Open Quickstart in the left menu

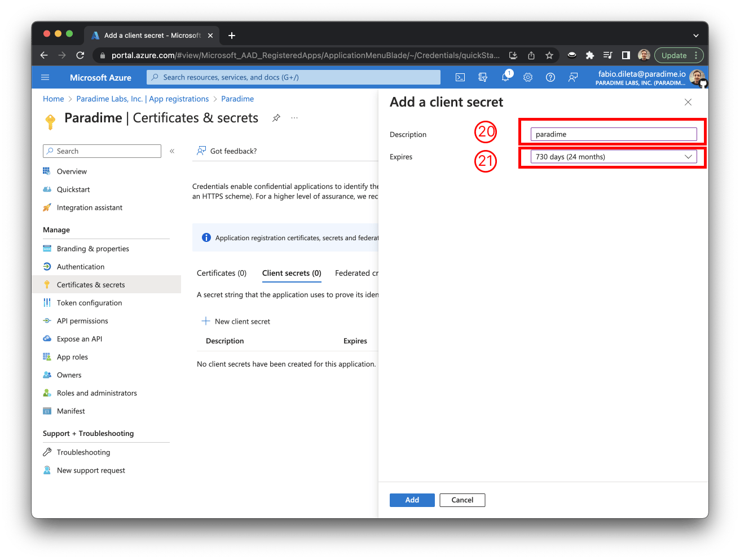73,189
